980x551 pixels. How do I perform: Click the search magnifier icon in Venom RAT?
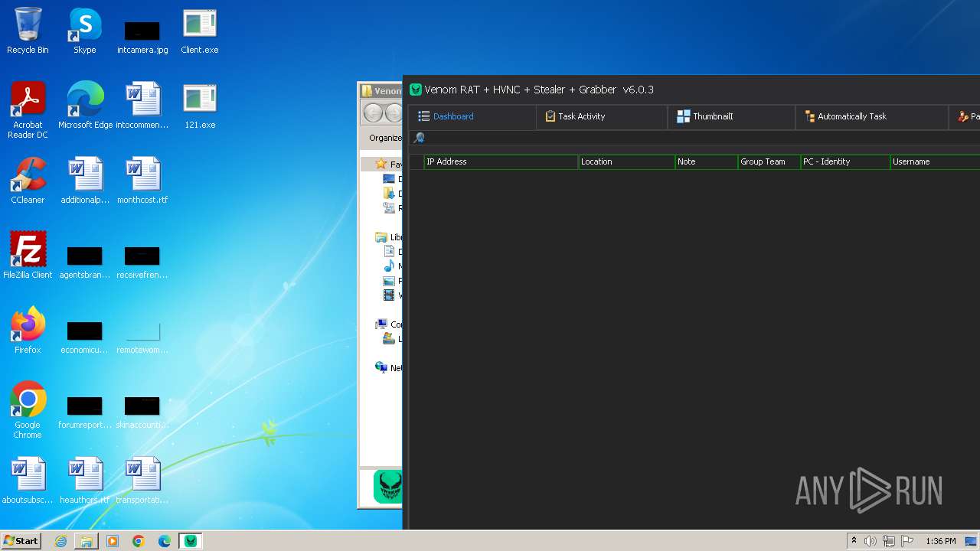click(x=419, y=139)
